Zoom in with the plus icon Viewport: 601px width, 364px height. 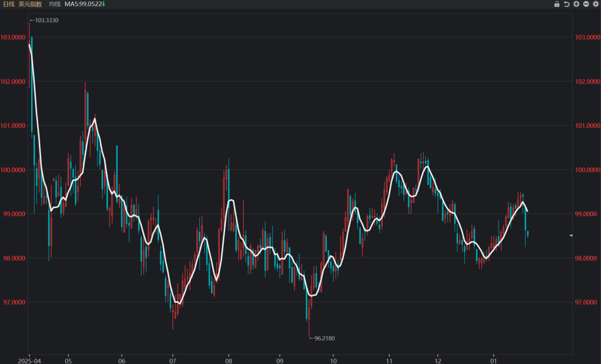point(576,4)
